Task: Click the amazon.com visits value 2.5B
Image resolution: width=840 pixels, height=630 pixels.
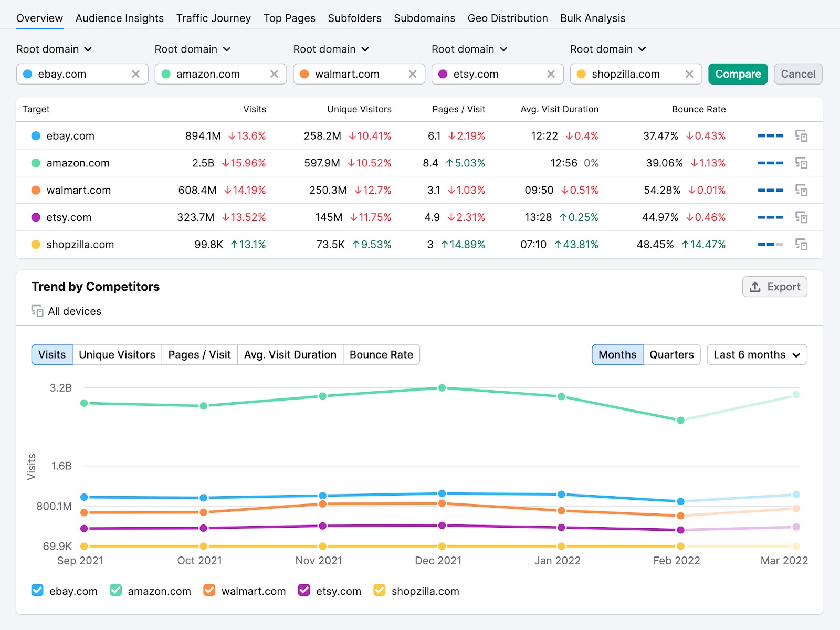Action: tap(203, 163)
